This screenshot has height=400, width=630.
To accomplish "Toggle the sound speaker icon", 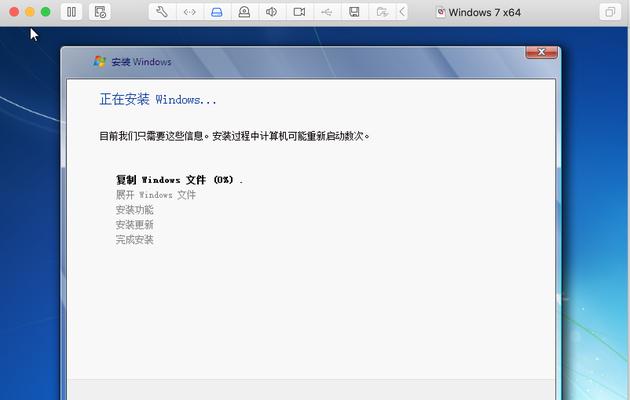I will [272, 12].
